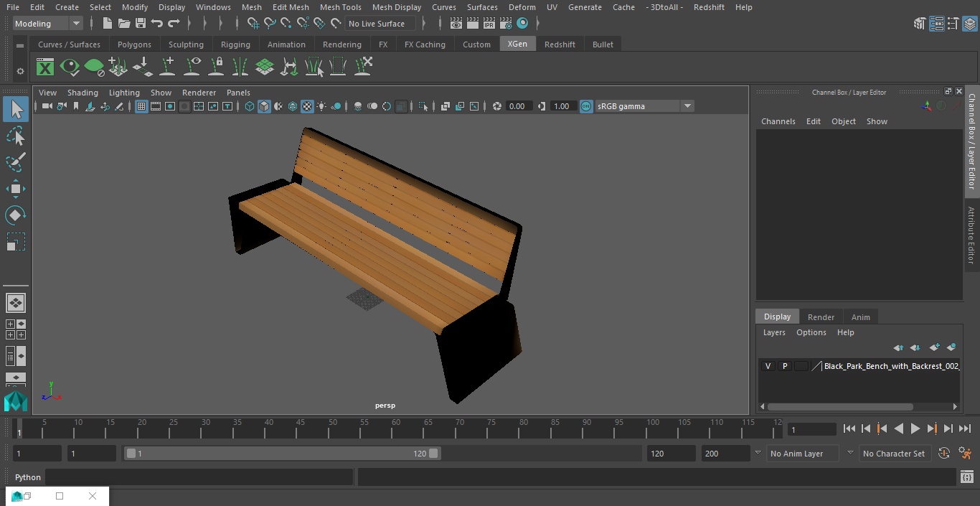Toggle the viewport grid display icon
The image size is (980, 506).
pos(141,106)
